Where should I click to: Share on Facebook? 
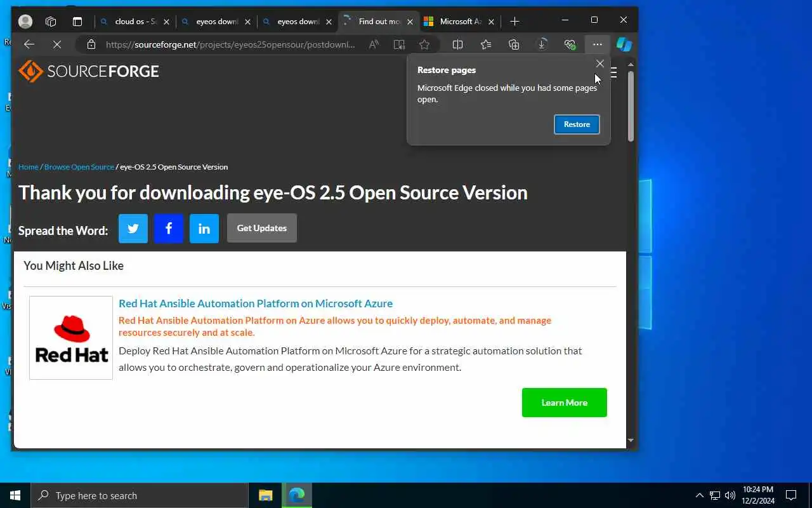coord(169,229)
